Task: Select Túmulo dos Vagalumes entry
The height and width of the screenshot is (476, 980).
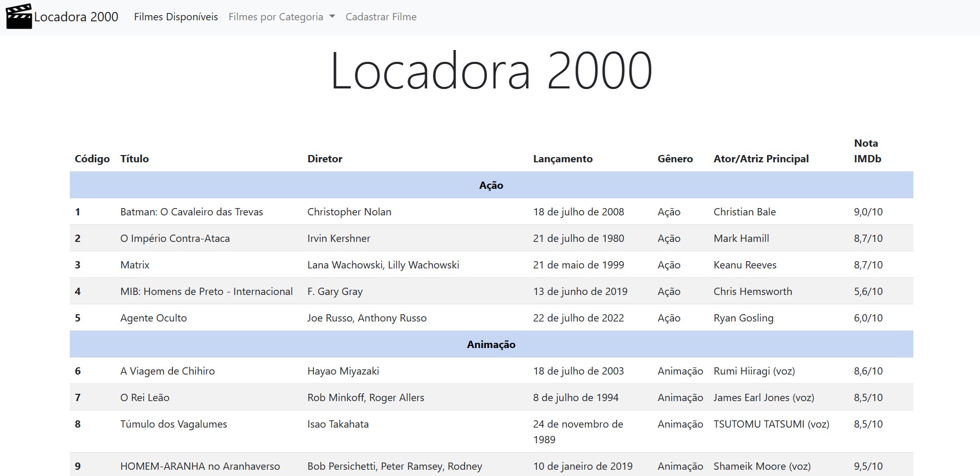Action: 173,424
